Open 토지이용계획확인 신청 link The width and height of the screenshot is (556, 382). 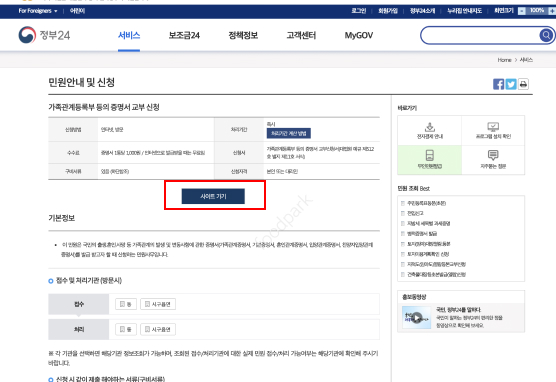point(428,254)
